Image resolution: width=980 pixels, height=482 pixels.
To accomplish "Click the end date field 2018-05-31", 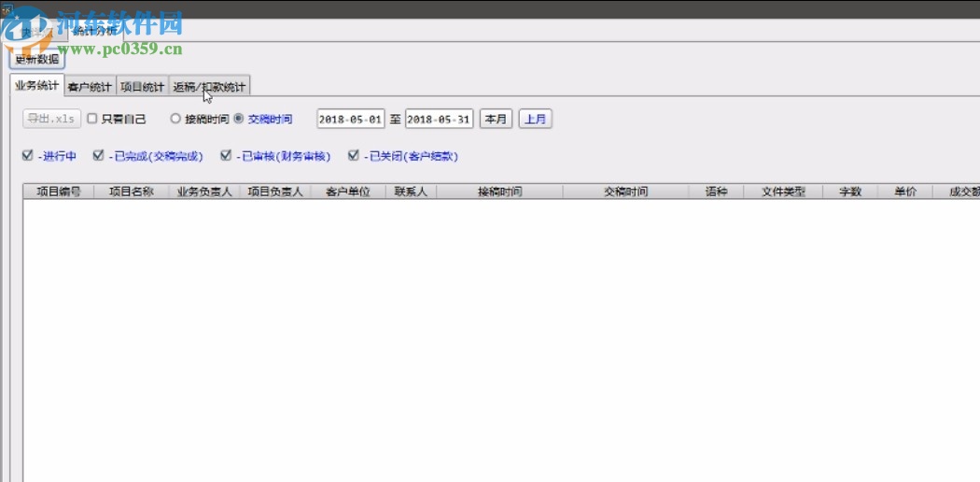I will [439, 119].
